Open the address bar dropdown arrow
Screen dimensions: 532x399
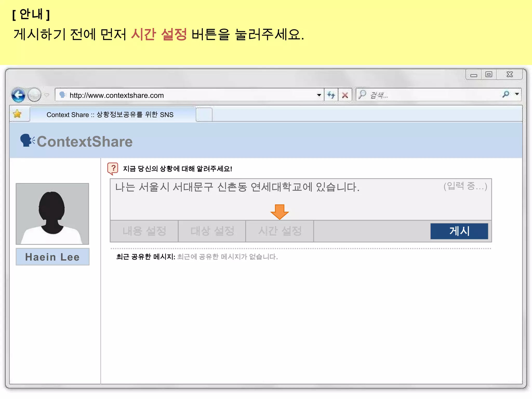point(319,95)
